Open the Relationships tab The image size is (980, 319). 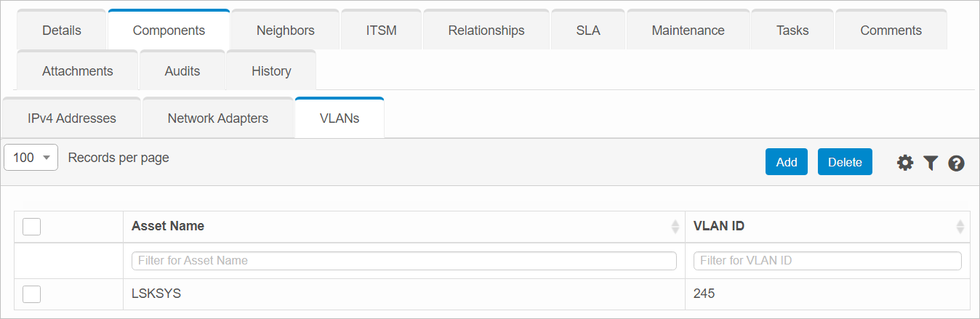(x=486, y=31)
